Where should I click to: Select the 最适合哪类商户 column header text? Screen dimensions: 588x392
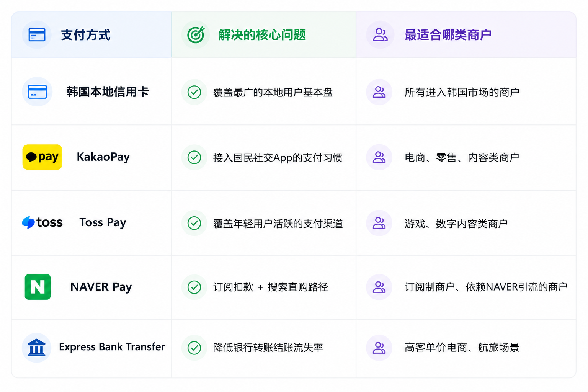click(448, 35)
